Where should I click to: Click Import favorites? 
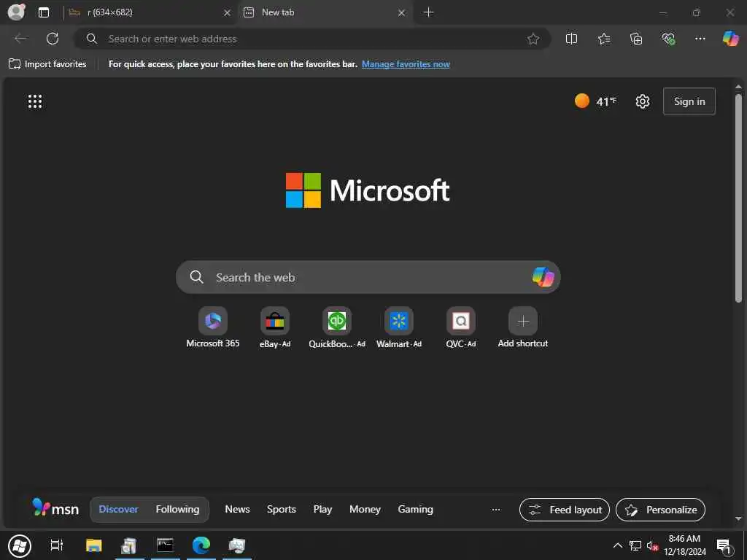(47, 64)
